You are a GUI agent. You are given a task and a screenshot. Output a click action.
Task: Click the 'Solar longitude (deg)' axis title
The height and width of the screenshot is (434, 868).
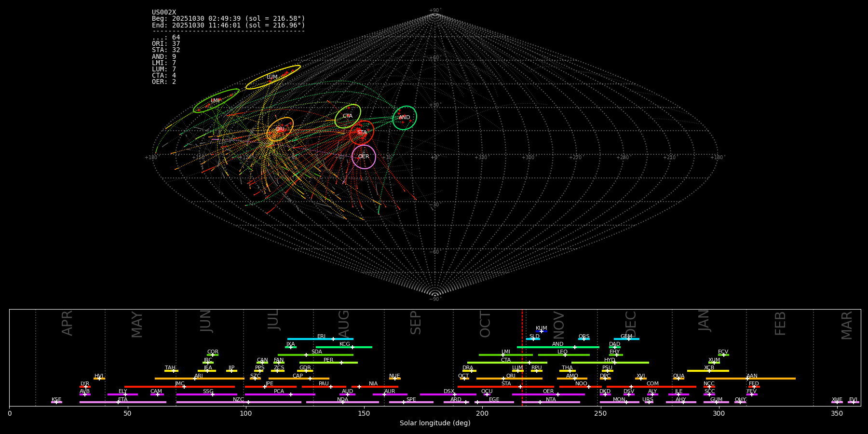(435, 423)
